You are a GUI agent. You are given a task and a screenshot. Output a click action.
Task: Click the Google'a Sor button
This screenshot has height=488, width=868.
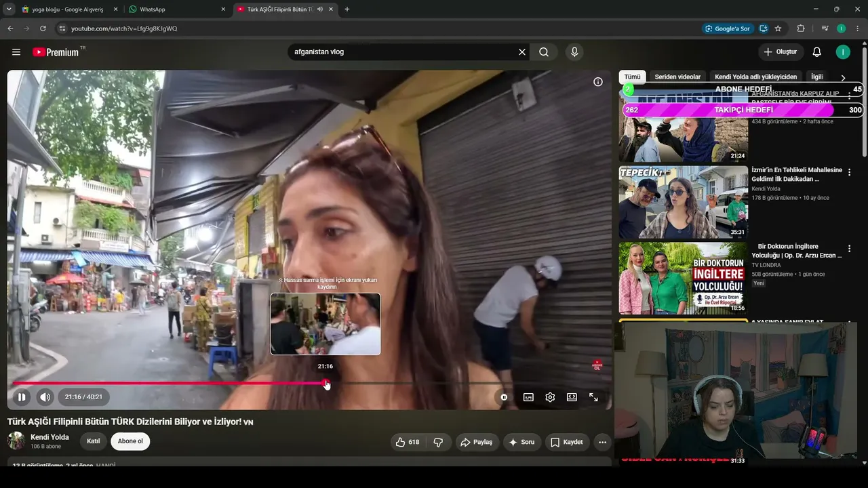point(728,28)
